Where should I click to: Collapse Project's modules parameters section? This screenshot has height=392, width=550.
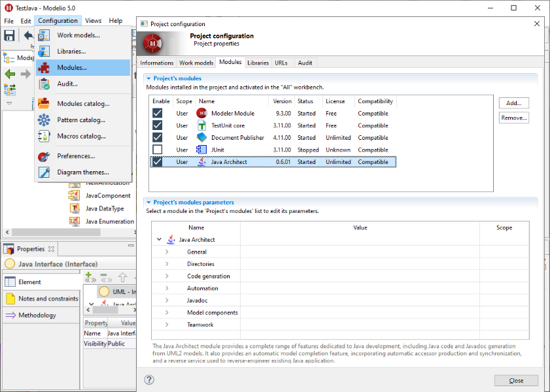point(148,203)
